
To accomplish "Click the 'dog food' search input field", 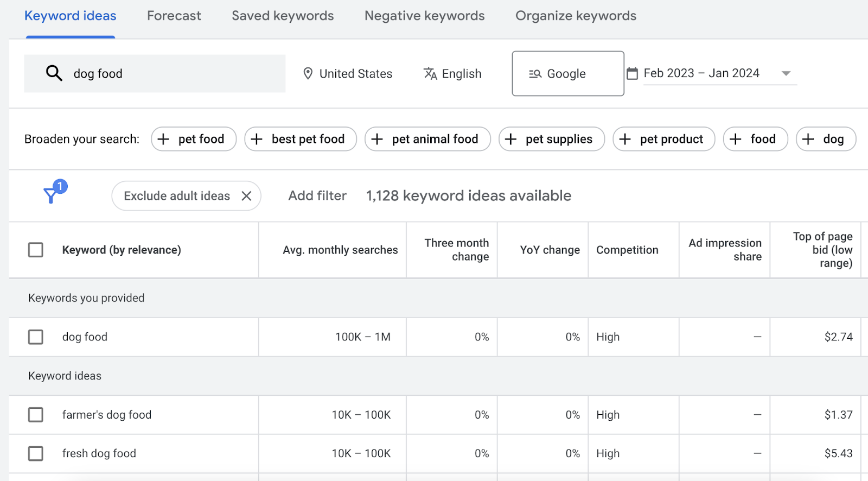I will tap(174, 74).
